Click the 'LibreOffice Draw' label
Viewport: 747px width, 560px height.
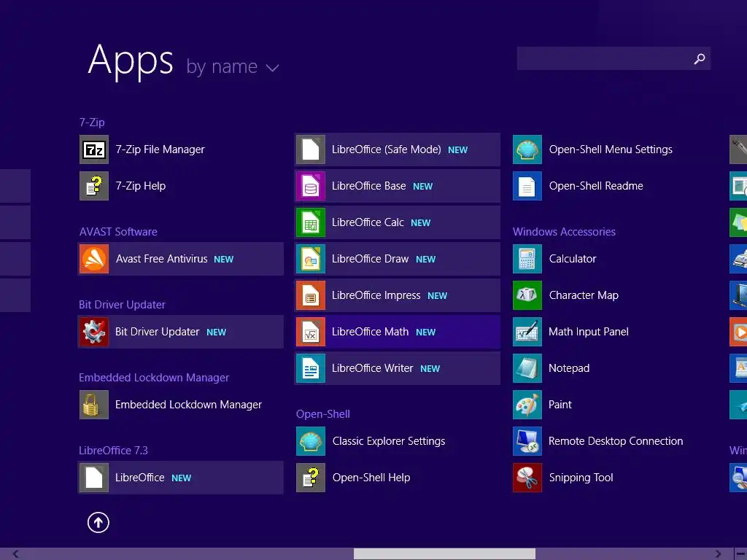tap(370, 259)
